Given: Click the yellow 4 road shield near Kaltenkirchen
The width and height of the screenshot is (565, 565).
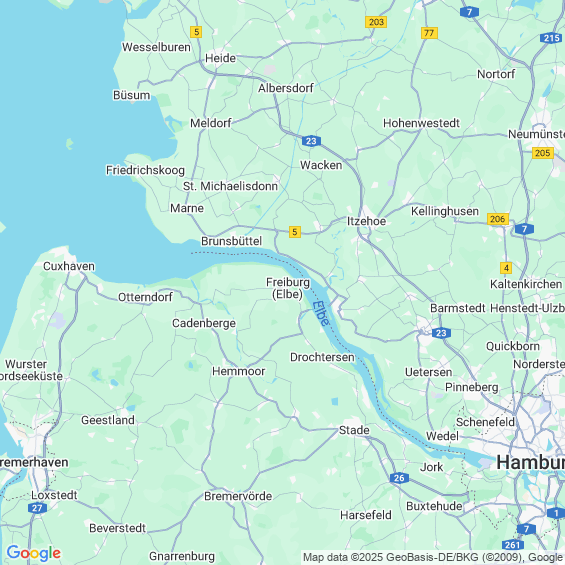Looking at the screenshot, I should tap(506, 268).
